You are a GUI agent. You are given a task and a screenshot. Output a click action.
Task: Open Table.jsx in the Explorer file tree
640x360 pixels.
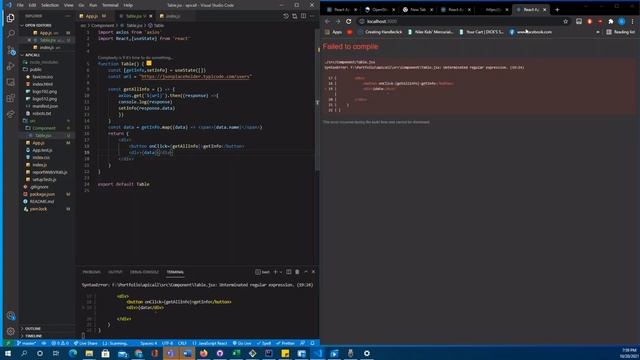tap(43, 136)
